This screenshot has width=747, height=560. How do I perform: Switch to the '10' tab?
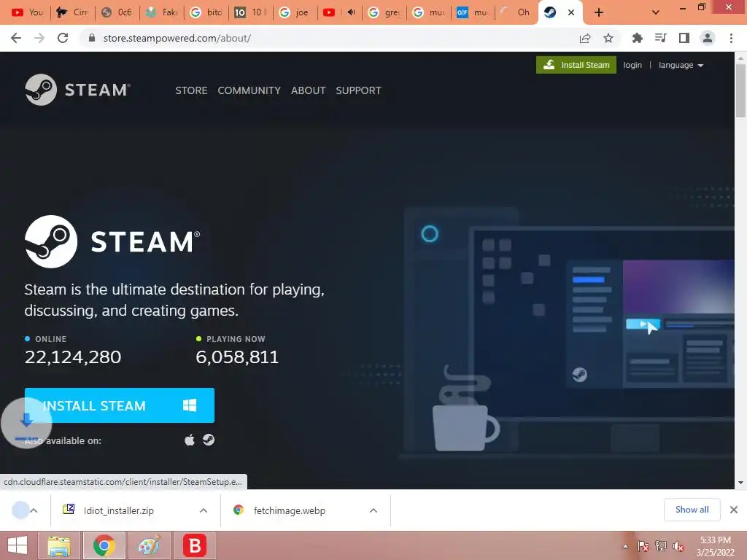coord(250,12)
